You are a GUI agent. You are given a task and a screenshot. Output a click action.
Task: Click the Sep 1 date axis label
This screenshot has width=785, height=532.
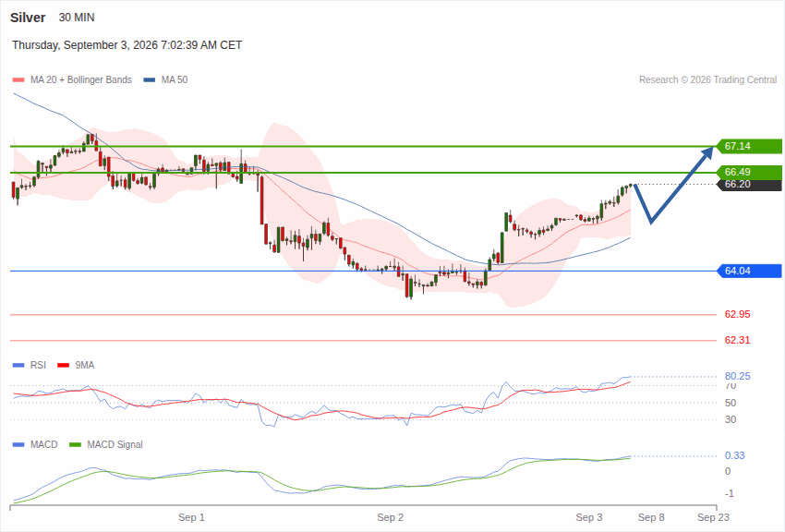[x=191, y=517]
